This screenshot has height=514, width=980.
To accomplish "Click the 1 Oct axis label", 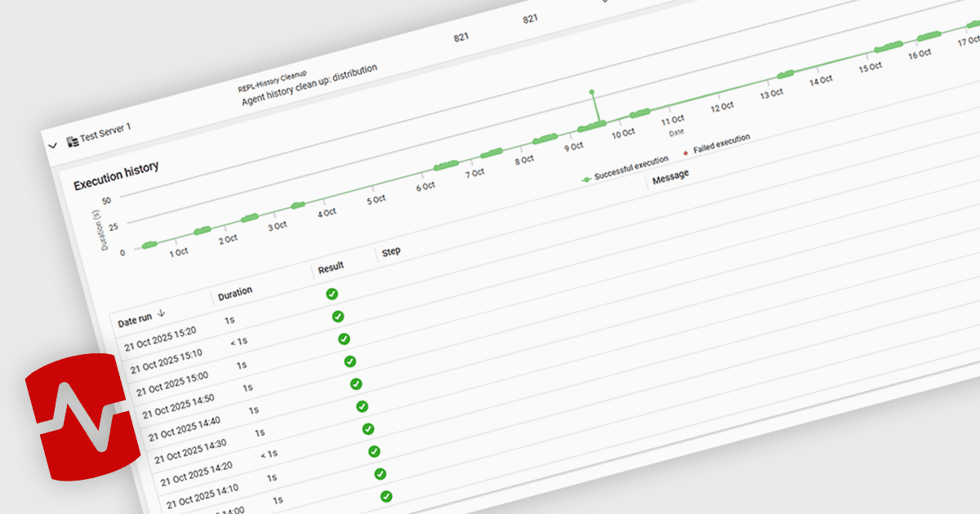I will [179, 252].
